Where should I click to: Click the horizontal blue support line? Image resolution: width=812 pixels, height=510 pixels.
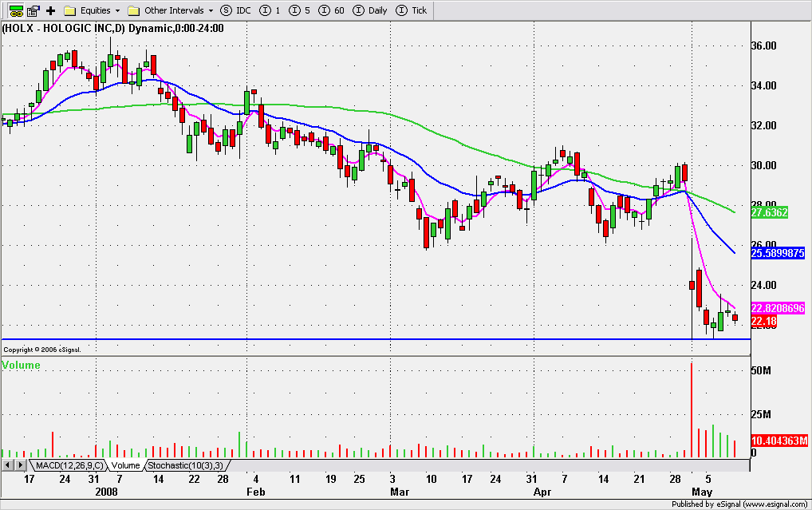point(376,339)
